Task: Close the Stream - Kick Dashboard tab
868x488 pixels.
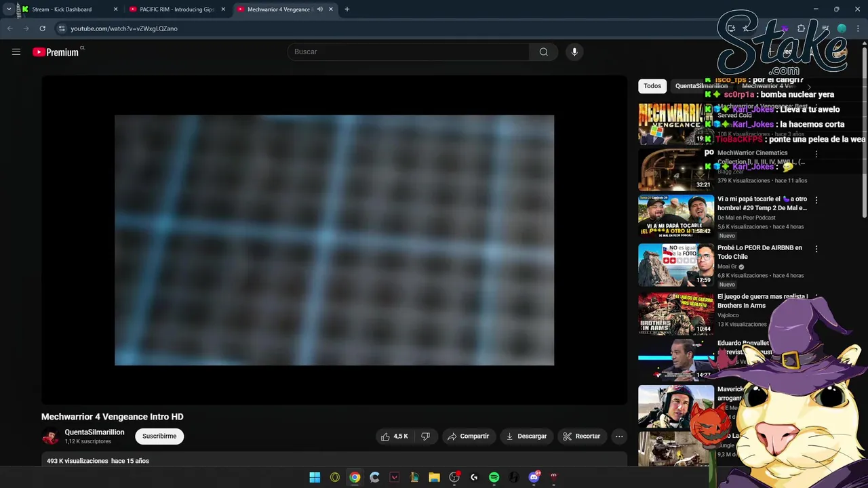Action: [x=116, y=9]
